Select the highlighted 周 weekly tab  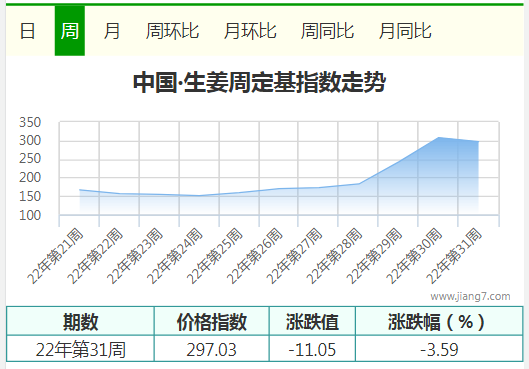[70, 31]
